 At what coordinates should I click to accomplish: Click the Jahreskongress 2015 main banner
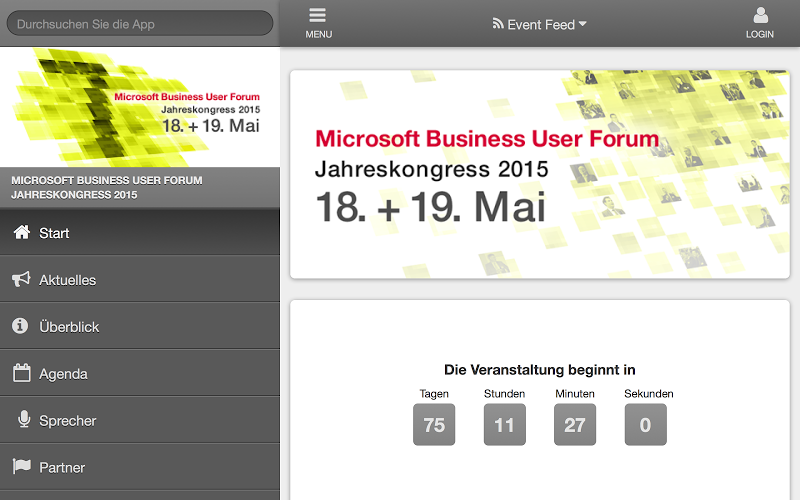(539, 173)
